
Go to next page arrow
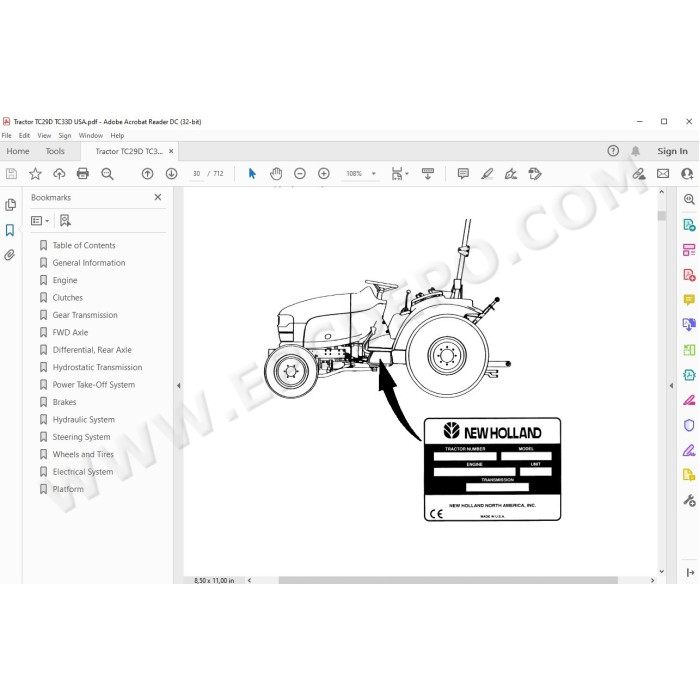171,174
